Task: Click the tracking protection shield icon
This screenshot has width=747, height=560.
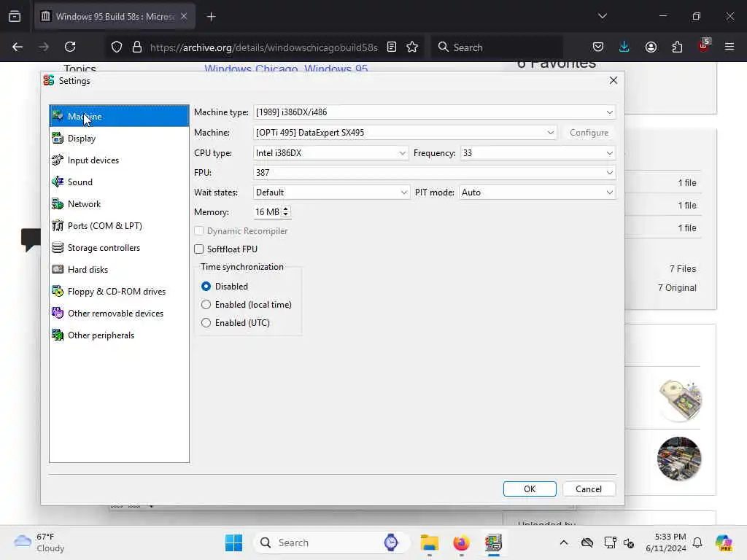Action: [117, 47]
